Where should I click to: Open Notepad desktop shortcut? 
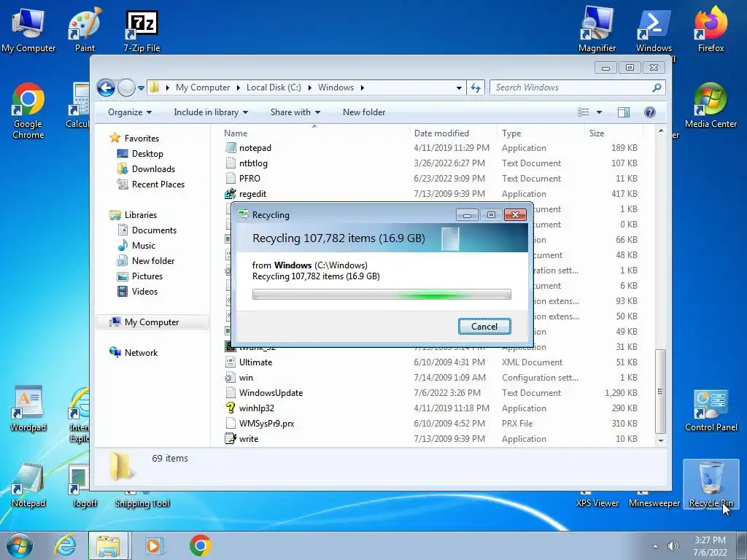[28, 485]
